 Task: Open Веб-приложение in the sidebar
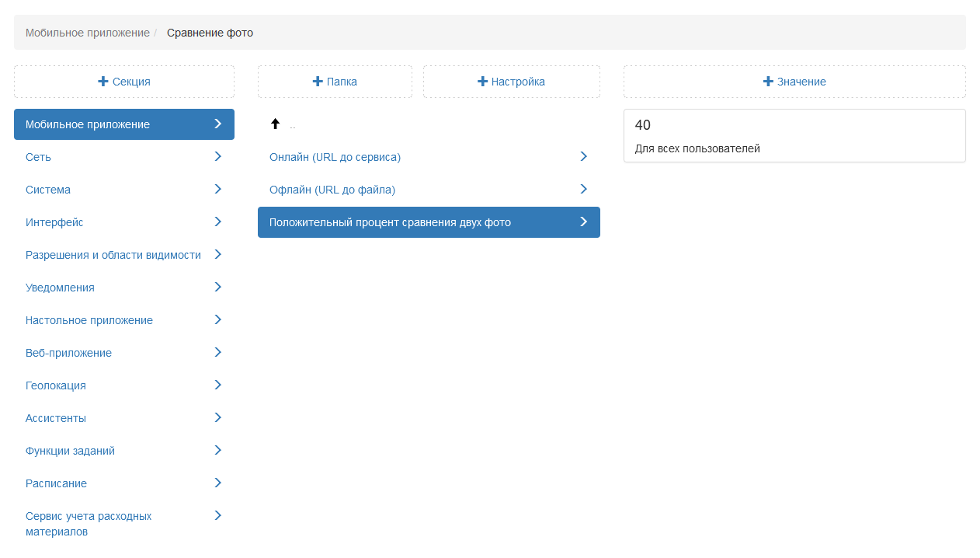tap(68, 353)
